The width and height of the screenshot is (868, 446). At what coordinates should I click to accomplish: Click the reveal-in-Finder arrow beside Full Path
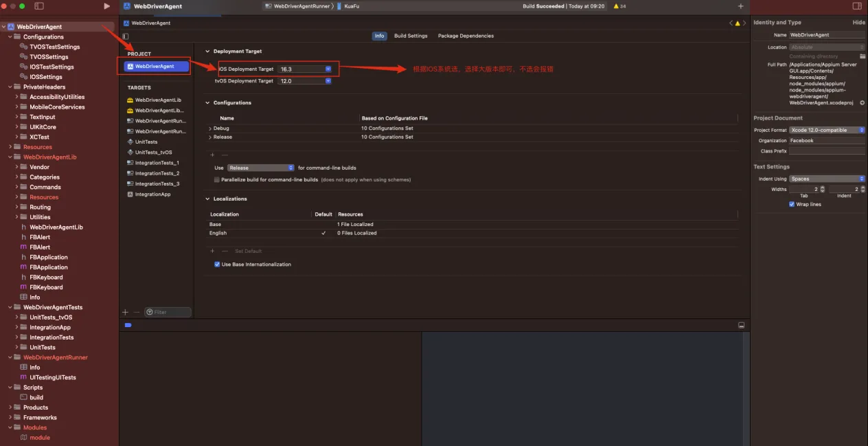tap(862, 102)
